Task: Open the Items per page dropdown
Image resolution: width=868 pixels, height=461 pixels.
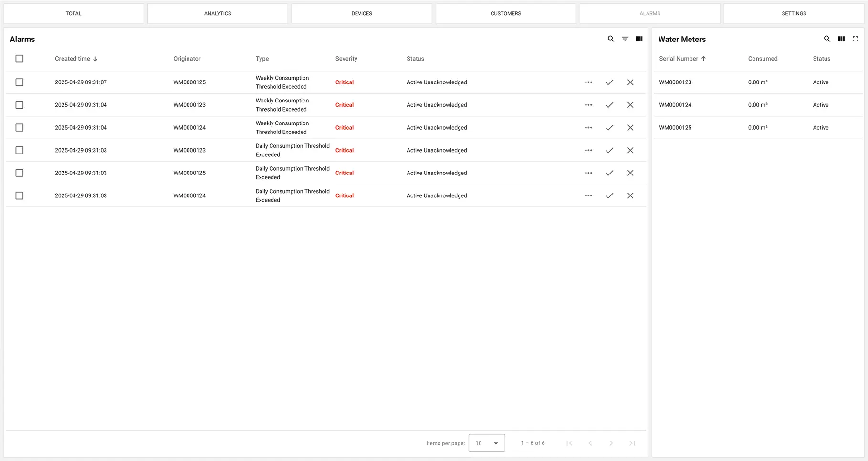Action: click(487, 443)
